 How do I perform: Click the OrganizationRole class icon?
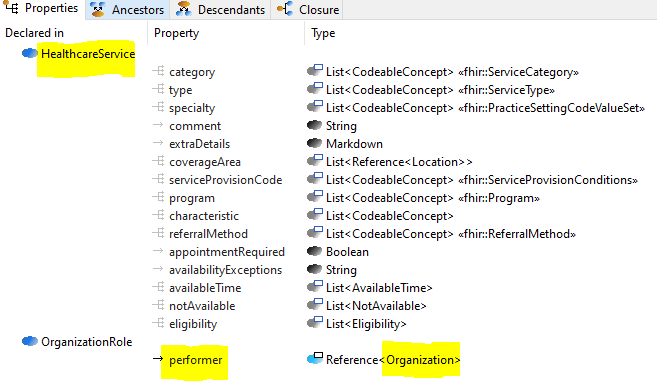[x=30, y=342]
